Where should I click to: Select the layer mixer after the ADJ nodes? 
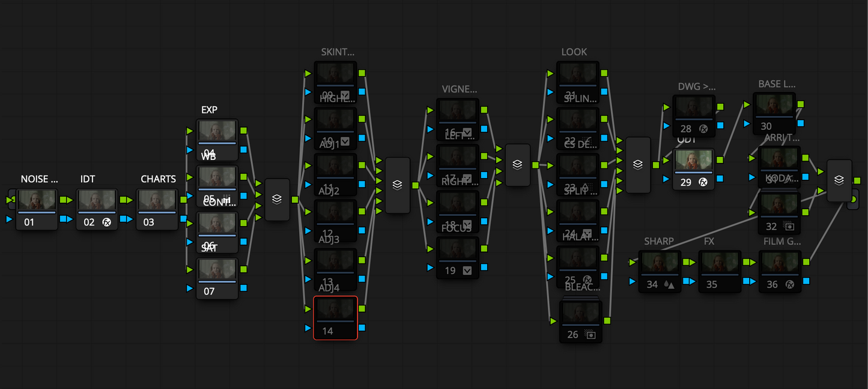click(397, 185)
